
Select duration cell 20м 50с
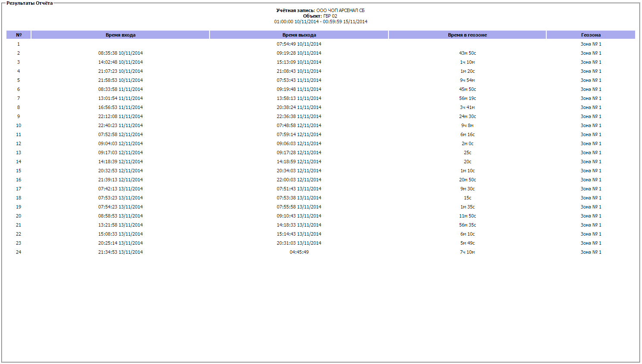467,180
